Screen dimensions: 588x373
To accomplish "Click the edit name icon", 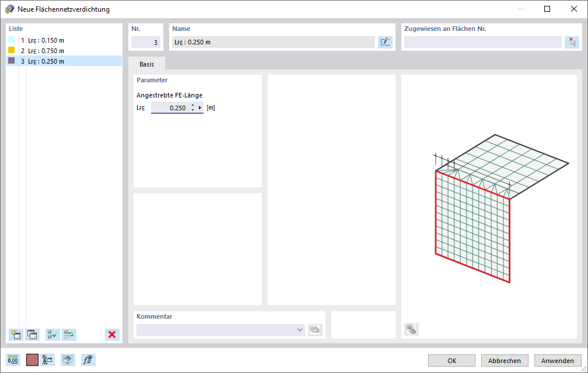I will pos(385,42).
